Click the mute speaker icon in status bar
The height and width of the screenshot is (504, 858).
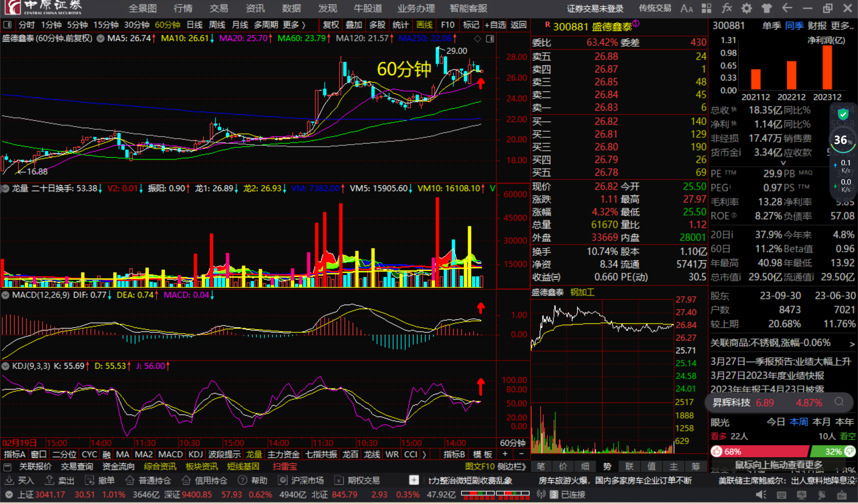[x=761, y=495]
